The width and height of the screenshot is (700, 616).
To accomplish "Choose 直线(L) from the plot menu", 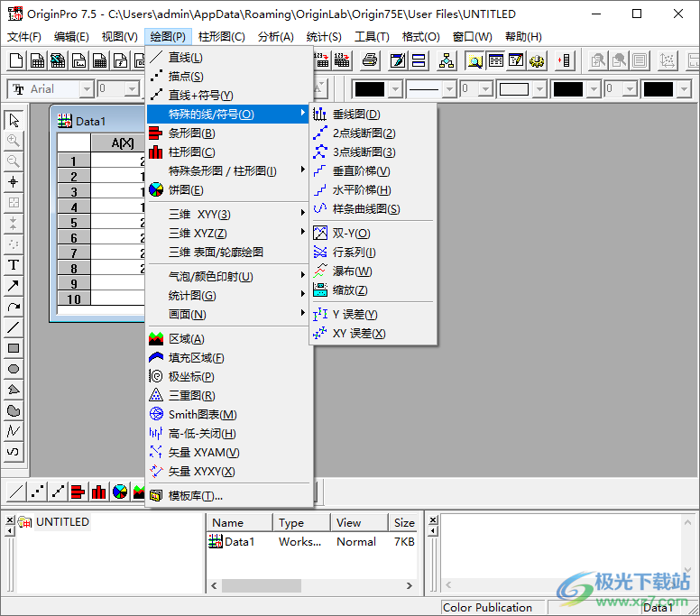I will pyautogui.click(x=227, y=58).
